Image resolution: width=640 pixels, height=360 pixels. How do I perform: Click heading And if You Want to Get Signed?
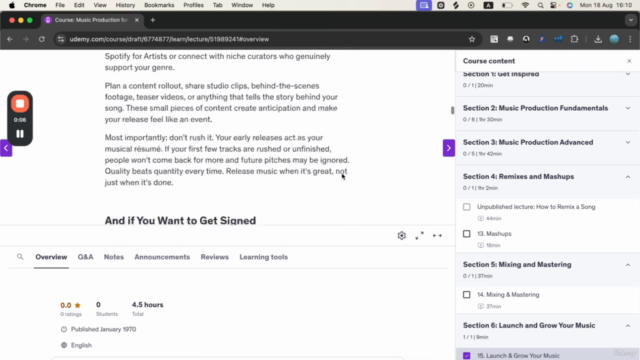click(x=180, y=220)
